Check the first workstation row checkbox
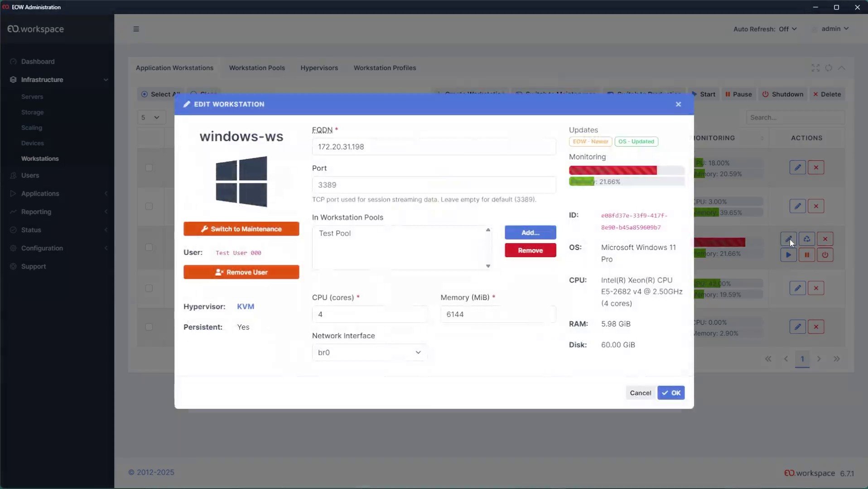This screenshot has height=489, width=868. click(x=149, y=168)
